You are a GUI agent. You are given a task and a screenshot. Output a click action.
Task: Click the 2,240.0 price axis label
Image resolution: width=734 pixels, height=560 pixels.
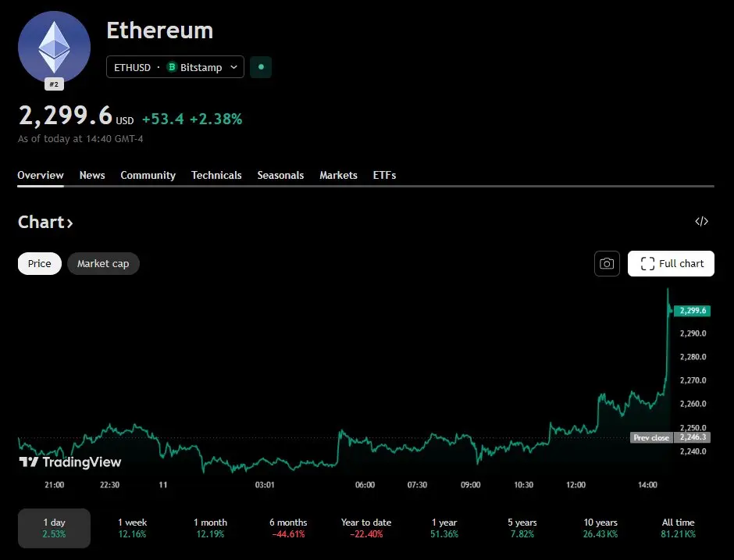point(693,451)
